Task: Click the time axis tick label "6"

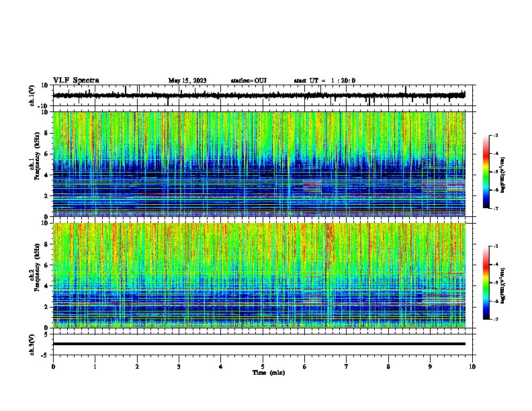Action: click(x=305, y=367)
